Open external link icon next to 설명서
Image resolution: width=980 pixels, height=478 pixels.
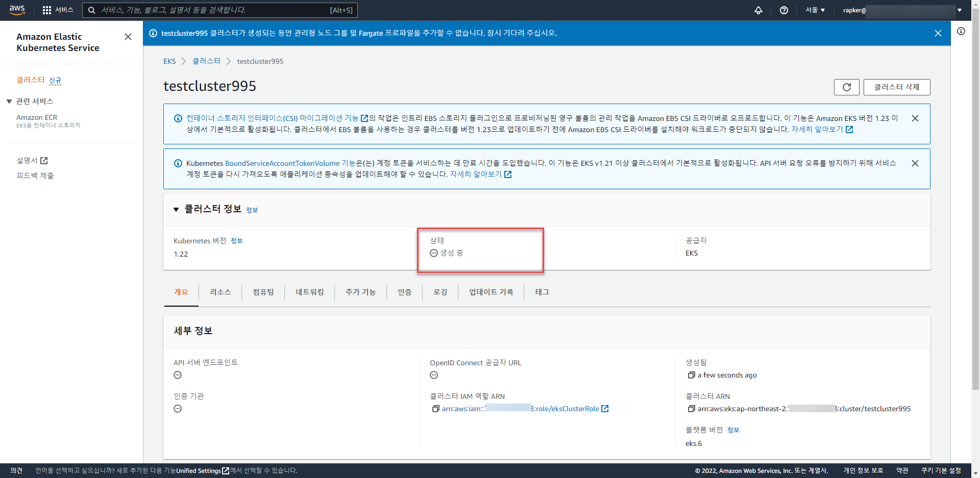pyautogui.click(x=44, y=161)
